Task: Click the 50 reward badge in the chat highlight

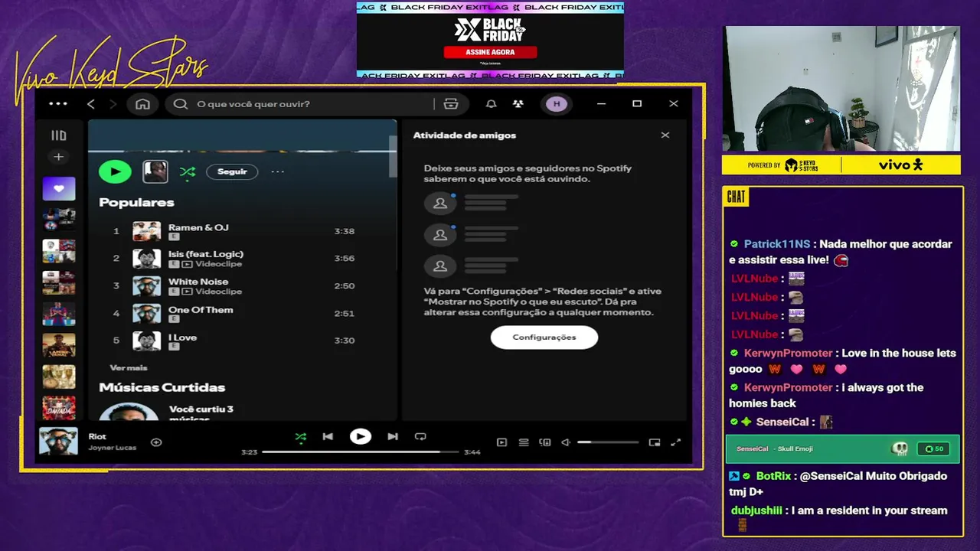Action: (935, 448)
